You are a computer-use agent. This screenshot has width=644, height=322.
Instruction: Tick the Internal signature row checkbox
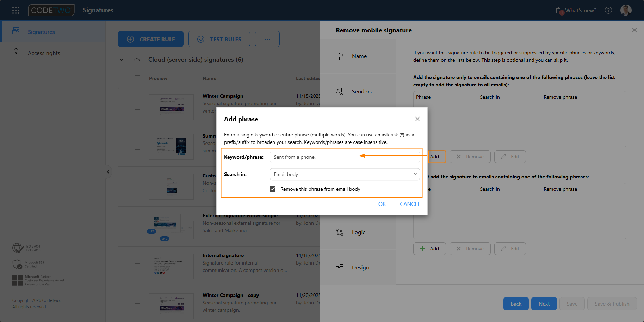(x=137, y=266)
